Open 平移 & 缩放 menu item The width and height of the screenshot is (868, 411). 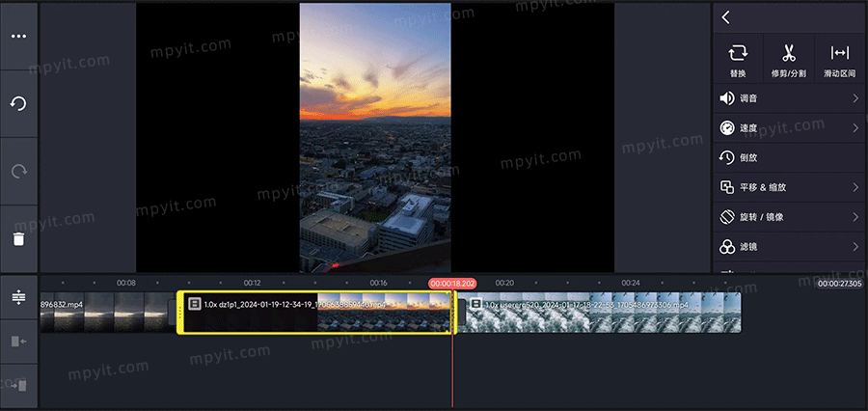pyautogui.click(x=789, y=187)
